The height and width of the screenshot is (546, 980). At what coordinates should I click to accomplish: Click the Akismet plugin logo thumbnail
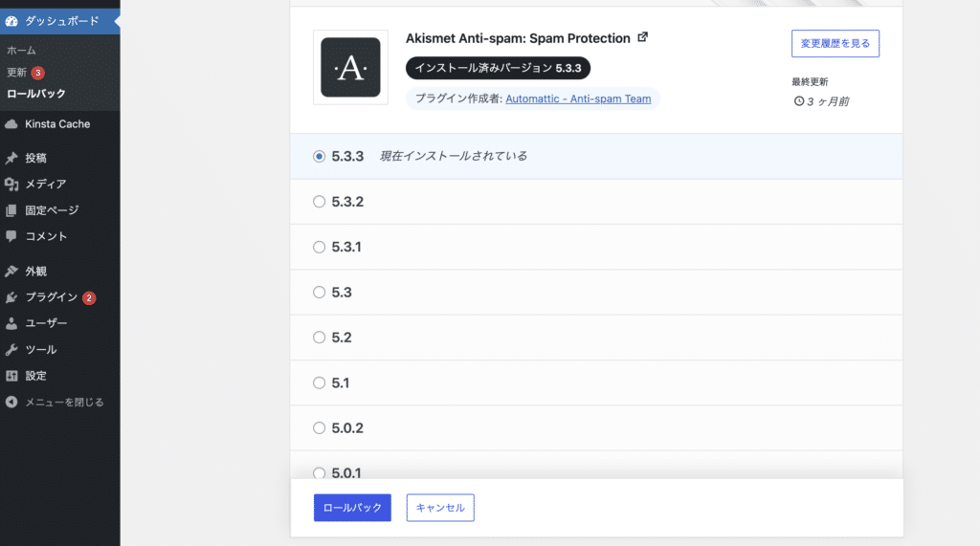[350, 68]
